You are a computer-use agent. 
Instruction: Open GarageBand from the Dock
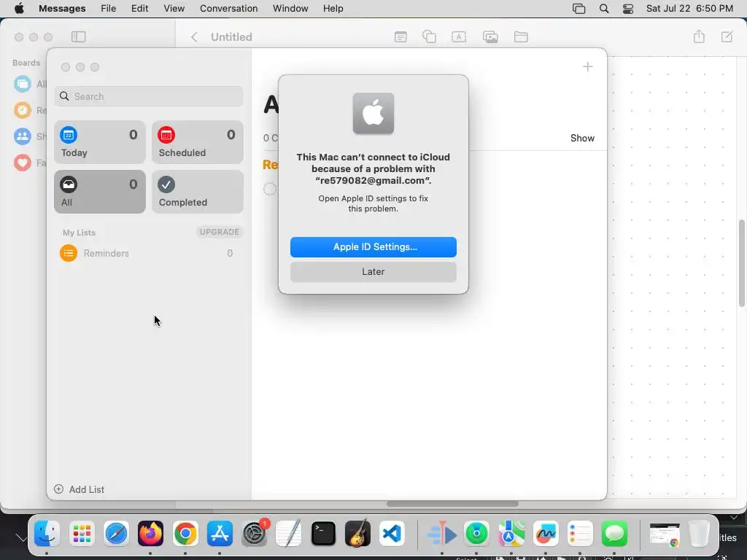coord(357,533)
